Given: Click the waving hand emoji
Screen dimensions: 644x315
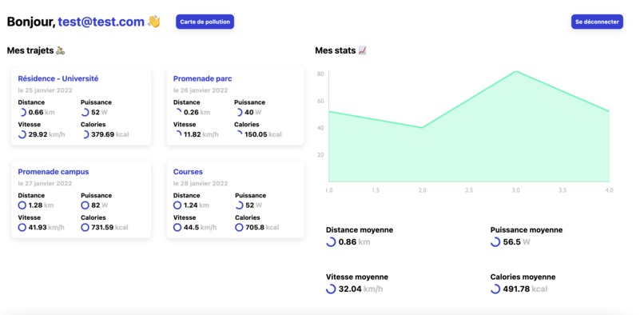Looking at the screenshot, I should click(x=153, y=22).
